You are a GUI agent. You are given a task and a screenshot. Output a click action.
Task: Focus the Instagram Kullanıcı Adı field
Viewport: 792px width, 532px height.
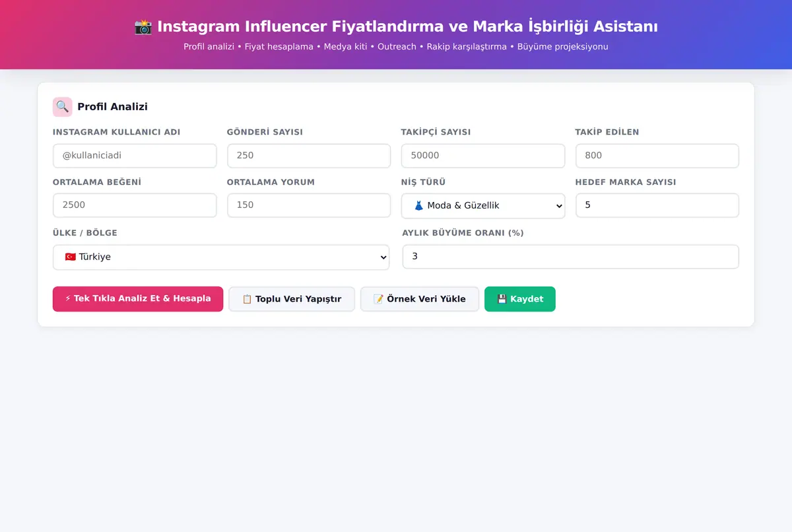click(135, 156)
